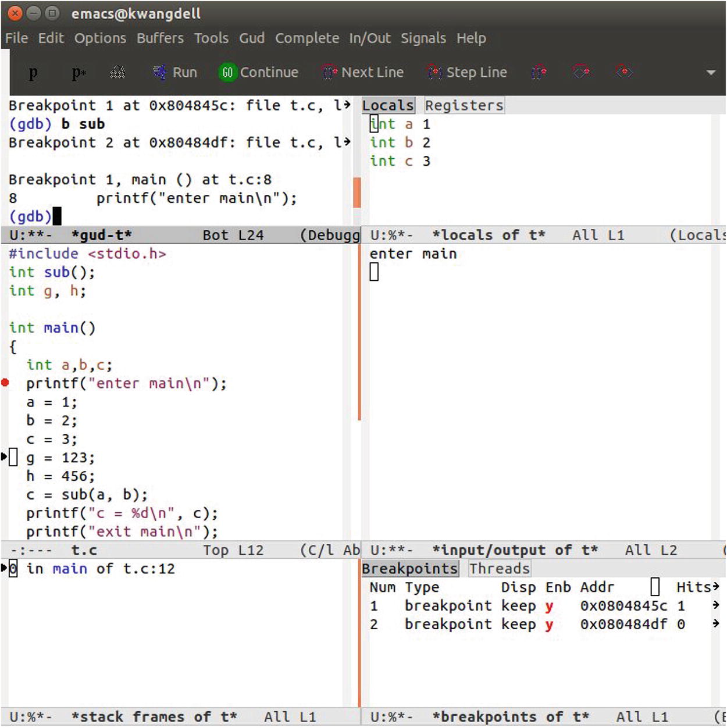Click source line 'c = sub(a, b);'
727x728 pixels.
point(87,495)
